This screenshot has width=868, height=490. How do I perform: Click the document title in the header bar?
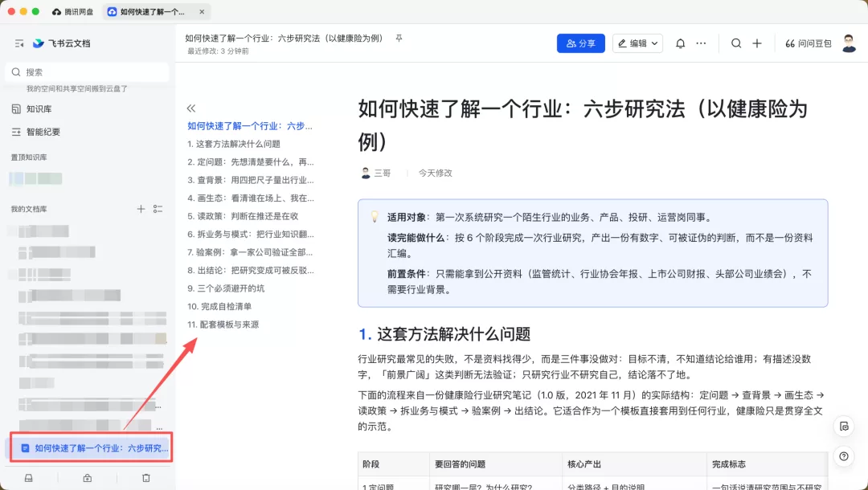(284, 39)
